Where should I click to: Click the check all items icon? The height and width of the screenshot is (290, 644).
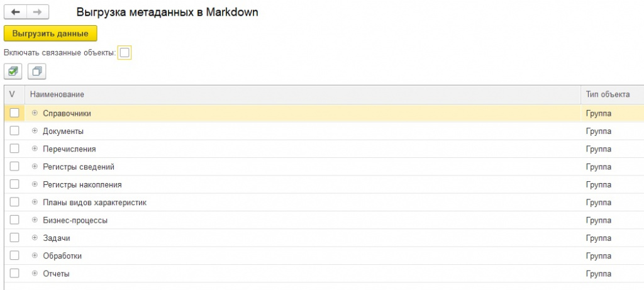point(13,71)
